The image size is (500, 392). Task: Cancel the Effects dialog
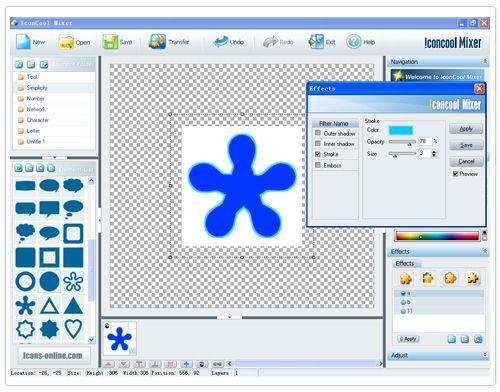tap(466, 161)
